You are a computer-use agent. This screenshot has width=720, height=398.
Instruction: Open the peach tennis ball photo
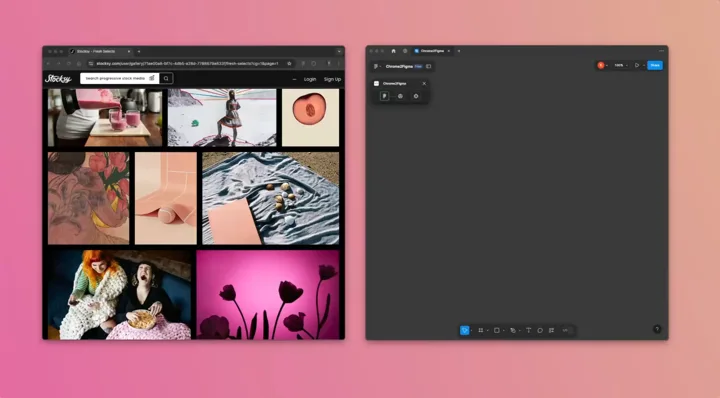(166, 198)
